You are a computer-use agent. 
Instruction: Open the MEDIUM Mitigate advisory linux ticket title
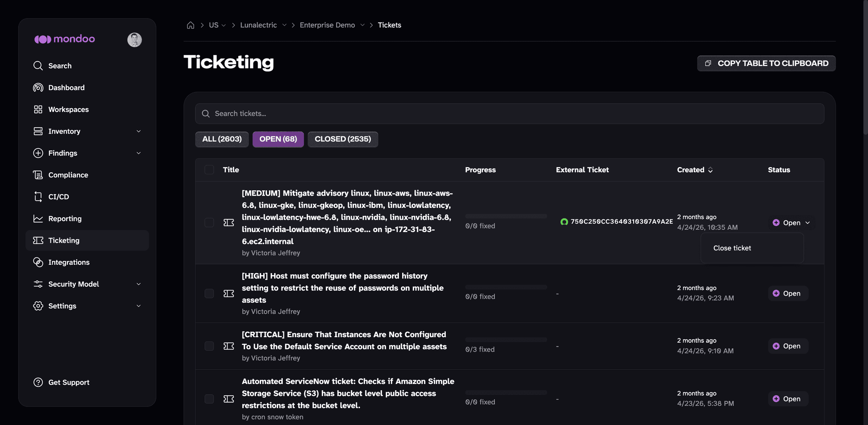click(348, 217)
